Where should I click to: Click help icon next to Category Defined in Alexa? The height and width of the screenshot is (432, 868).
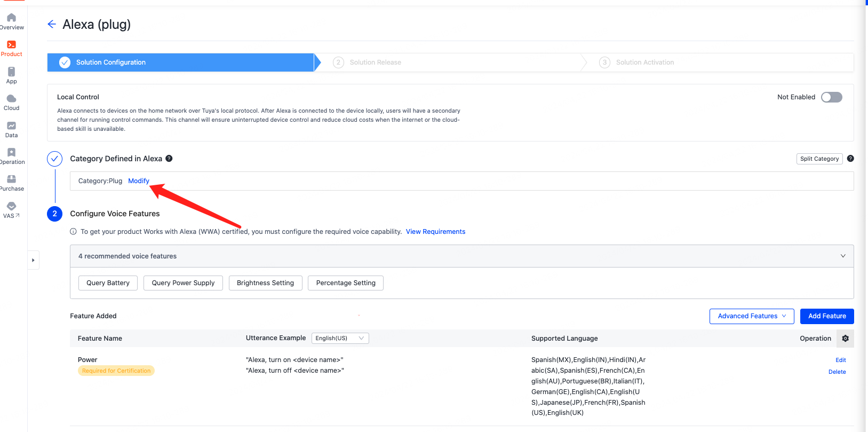(169, 159)
